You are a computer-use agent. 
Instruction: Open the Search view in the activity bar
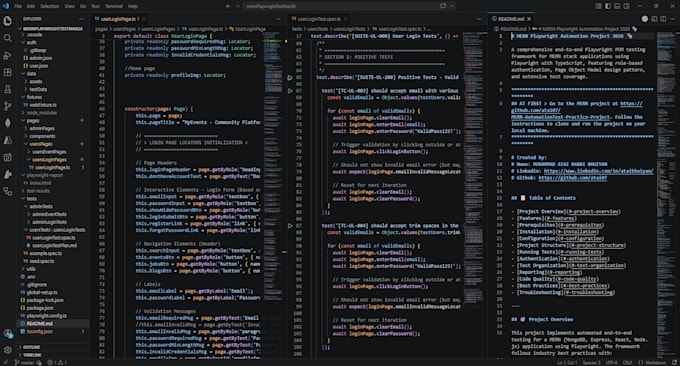point(7,38)
